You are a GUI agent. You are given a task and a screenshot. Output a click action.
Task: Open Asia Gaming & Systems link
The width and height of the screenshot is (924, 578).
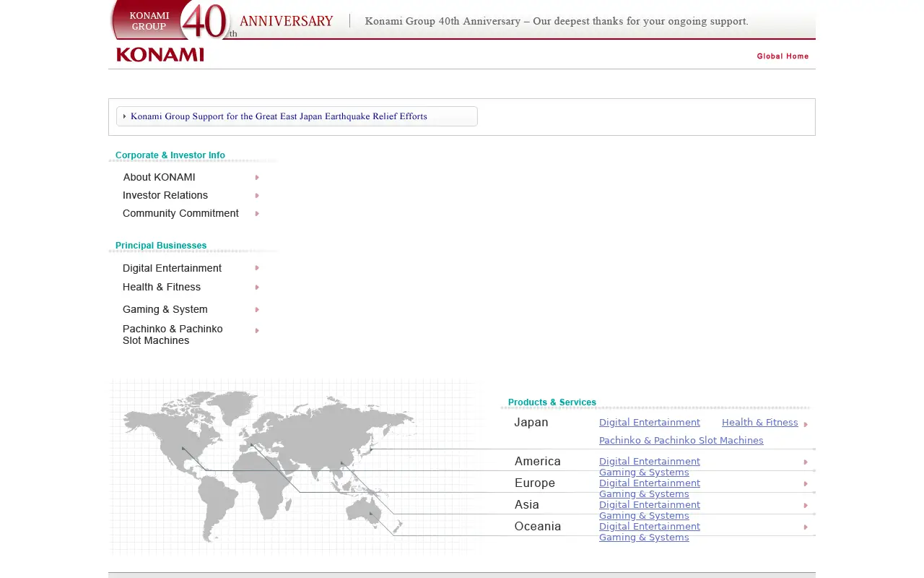point(644,516)
